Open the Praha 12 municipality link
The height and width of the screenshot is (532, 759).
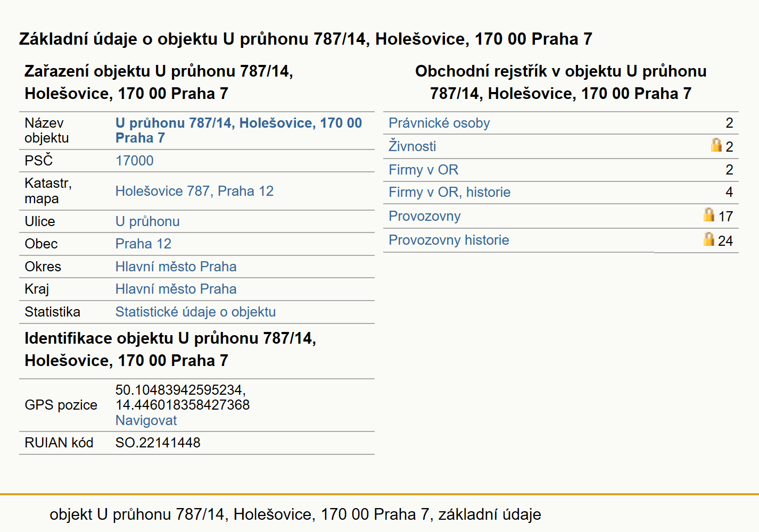[x=143, y=244]
